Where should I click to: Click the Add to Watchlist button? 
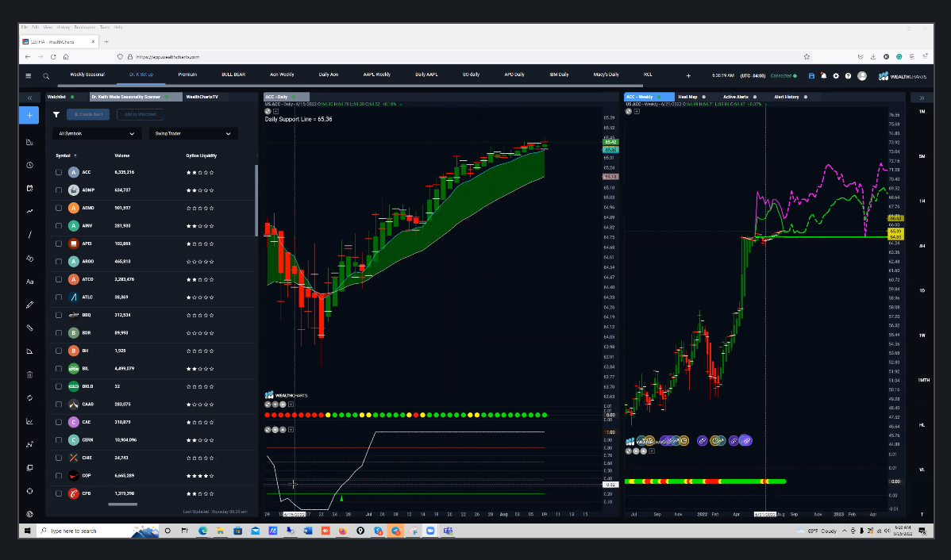coord(140,114)
